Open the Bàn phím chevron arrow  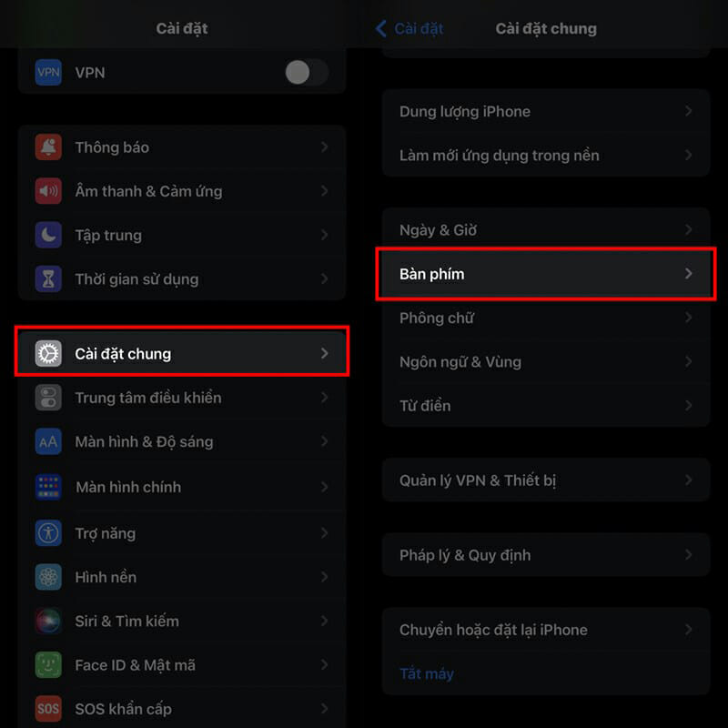coord(689,274)
